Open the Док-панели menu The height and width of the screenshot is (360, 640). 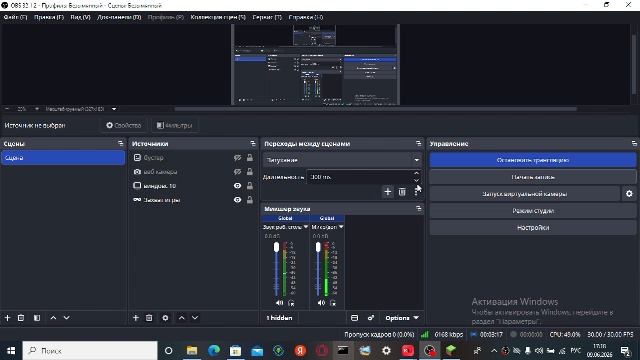click(119, 17)
